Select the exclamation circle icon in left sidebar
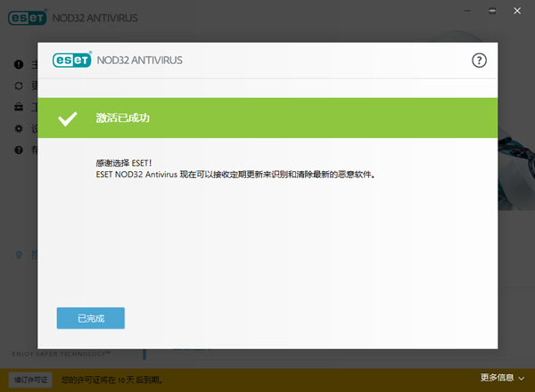This screenshot has height=392, width=535. point(19,65)
